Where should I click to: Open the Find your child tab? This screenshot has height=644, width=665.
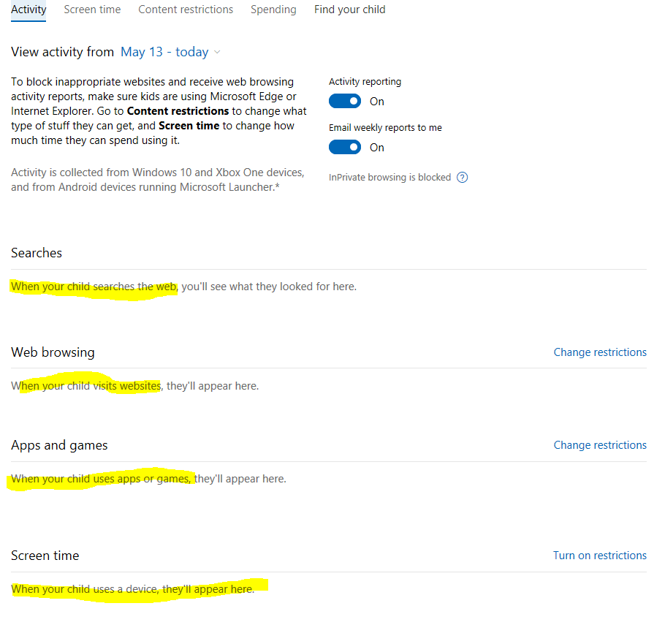coord(349,10)
